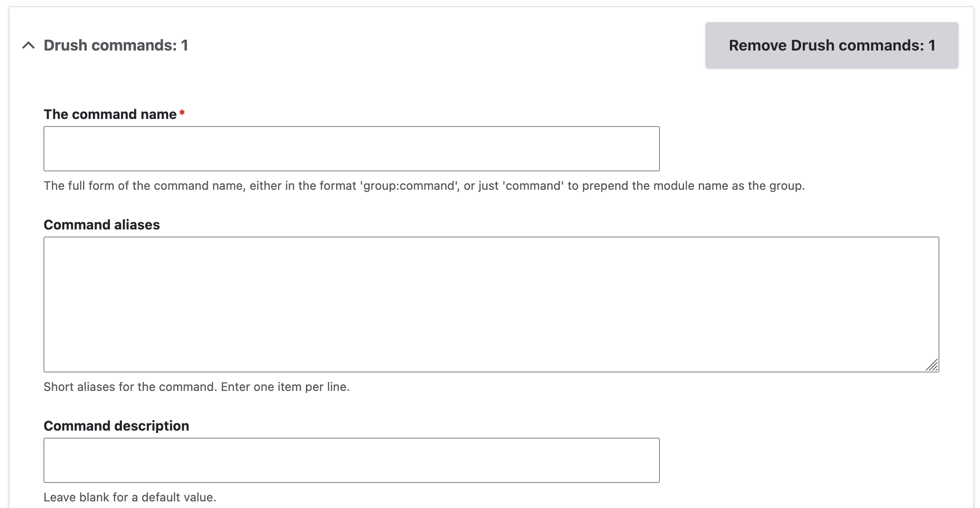Focus the Command description input box

351,460
